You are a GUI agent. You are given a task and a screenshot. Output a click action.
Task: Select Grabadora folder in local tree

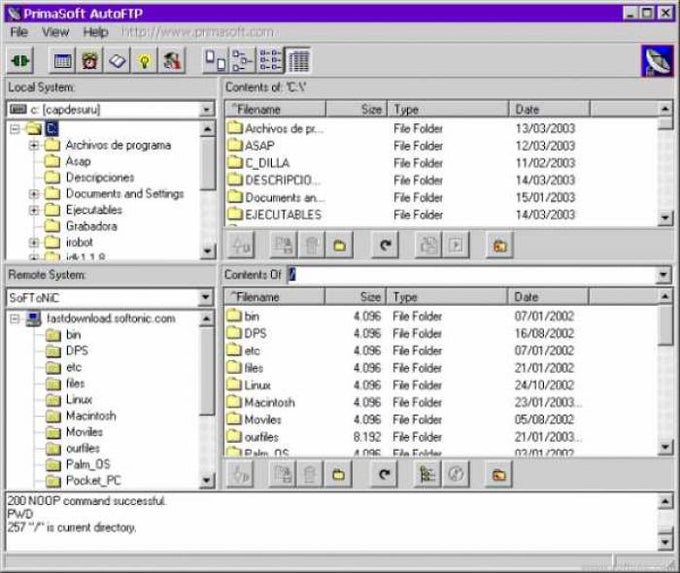click(x=92, y=226)
